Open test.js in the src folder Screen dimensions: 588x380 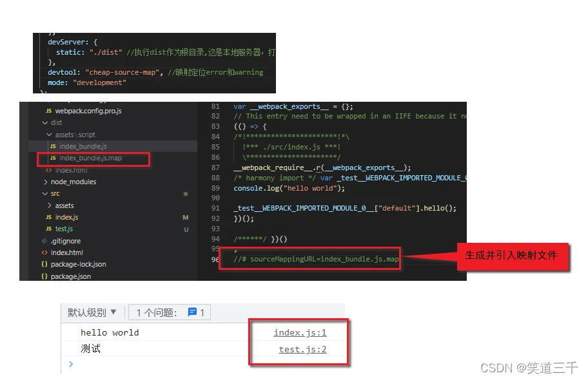(64, 229)
